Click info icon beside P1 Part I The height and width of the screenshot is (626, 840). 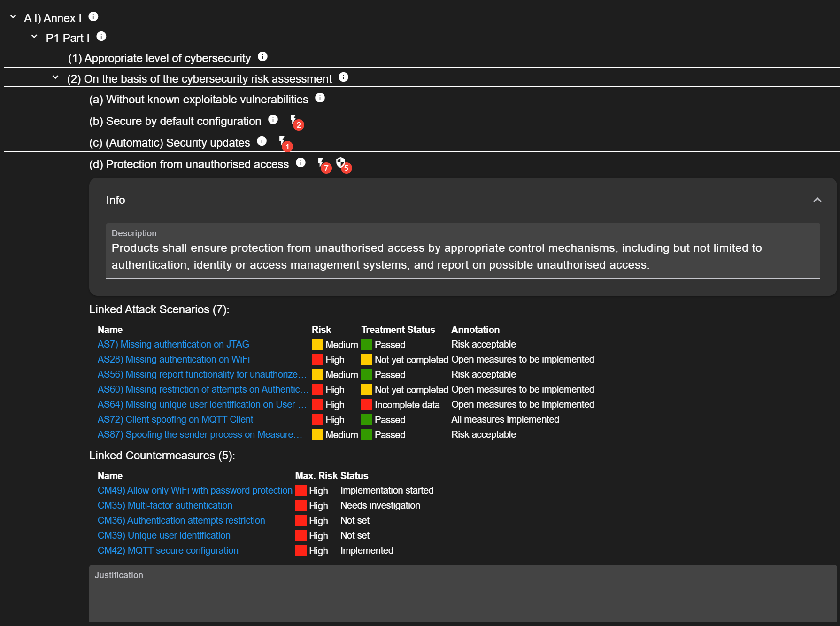pos(101,37)
